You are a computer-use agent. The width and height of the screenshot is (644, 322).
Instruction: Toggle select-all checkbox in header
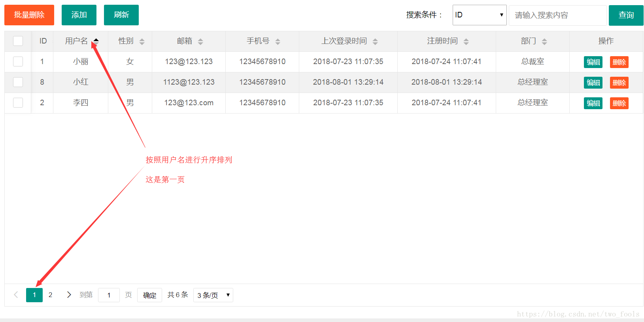[x=18, y=41]
